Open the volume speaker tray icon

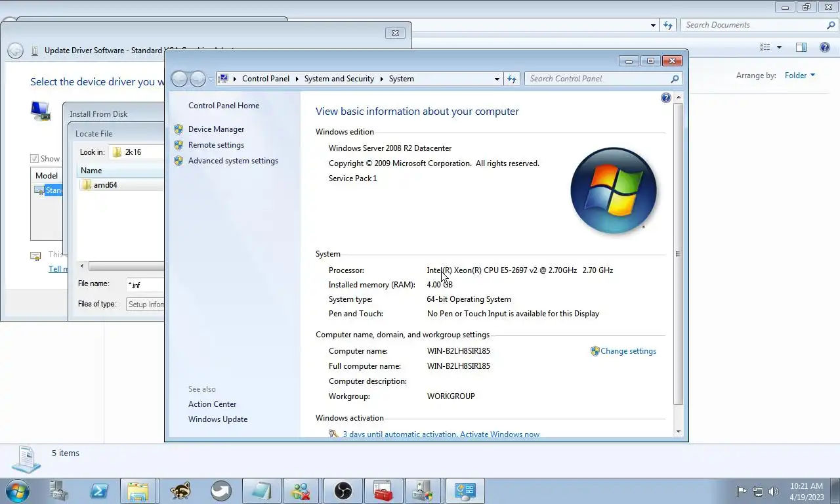(774, 491)
